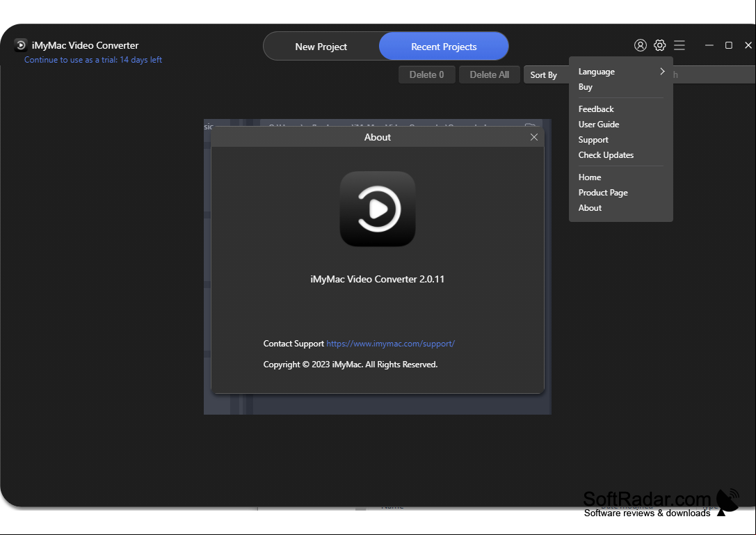Minimize the iMyMac Video Converter window
The height and width of the screenshot is (535, 756).
click(709, 45)
